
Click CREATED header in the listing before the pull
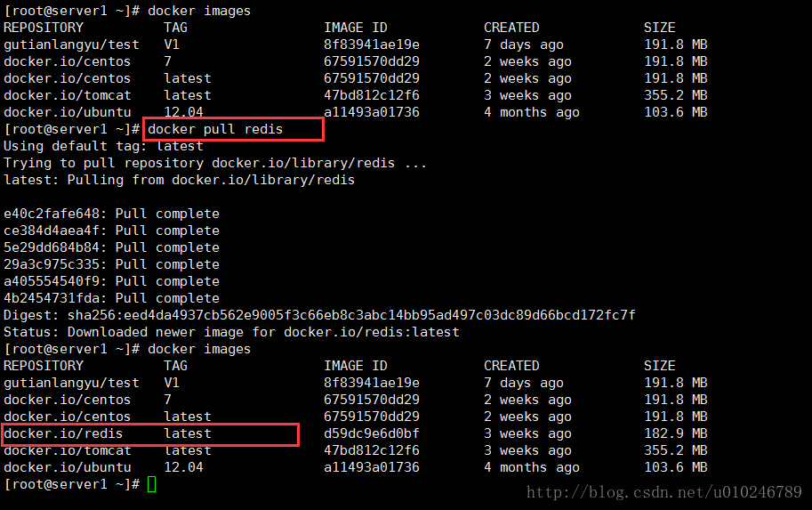[x=511, y=28]
